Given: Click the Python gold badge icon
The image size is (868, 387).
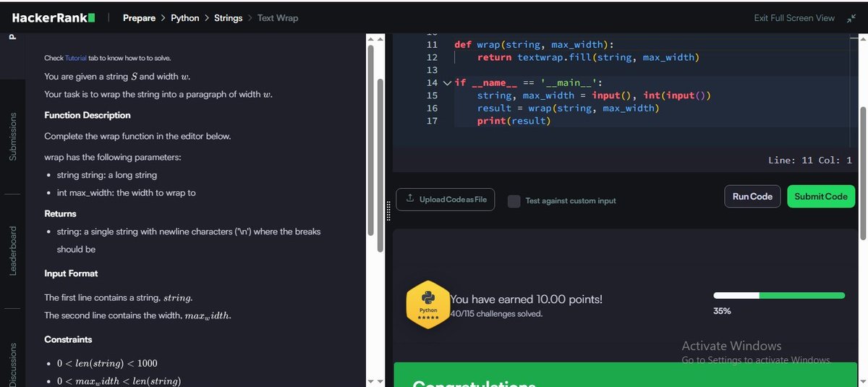Looking at the screenshot, I should point(429,305).
